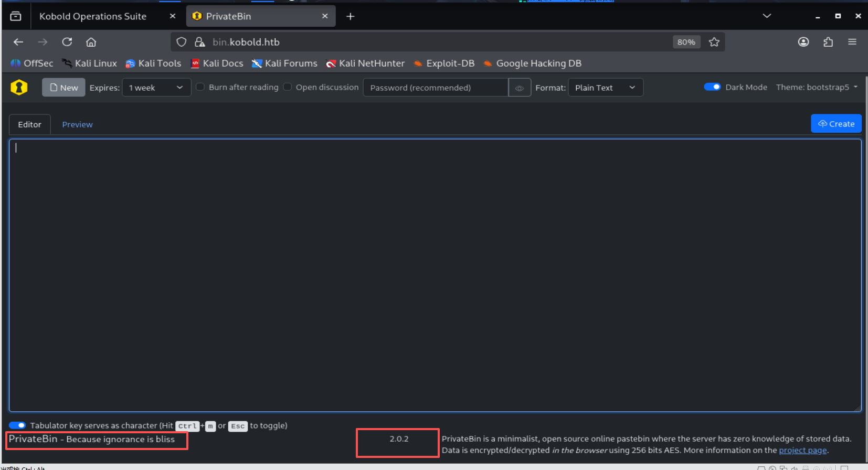Switch to the Preview tab
The width and height of the screenshot is (868, 470).
[x=78, y=124]
